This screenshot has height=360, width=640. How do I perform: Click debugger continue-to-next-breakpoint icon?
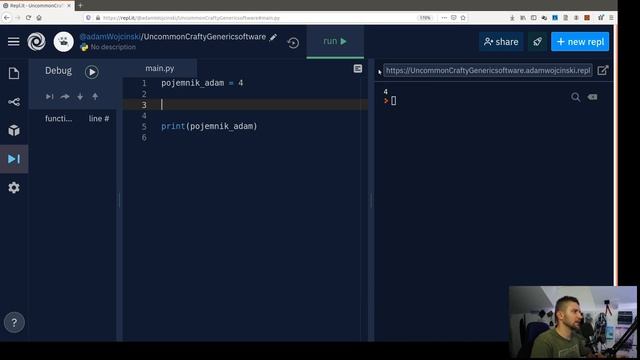49,97
